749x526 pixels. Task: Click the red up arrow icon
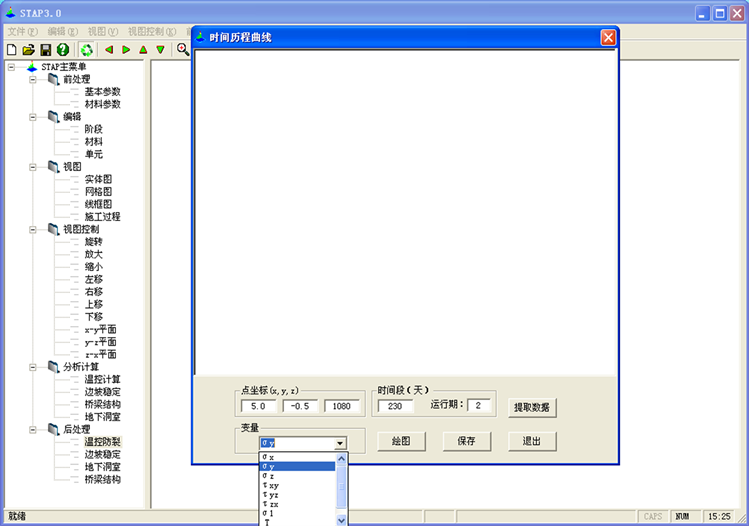143,49
